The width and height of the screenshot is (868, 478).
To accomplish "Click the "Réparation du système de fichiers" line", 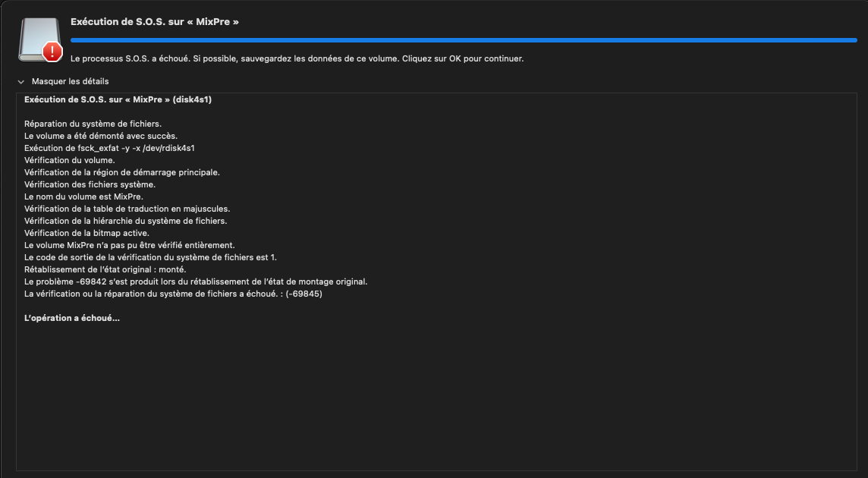I will [93, 124].
